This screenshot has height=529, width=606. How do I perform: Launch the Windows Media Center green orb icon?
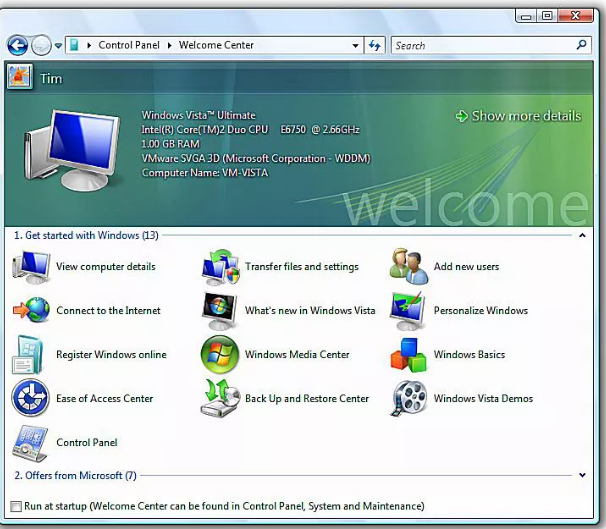(220, 354)
